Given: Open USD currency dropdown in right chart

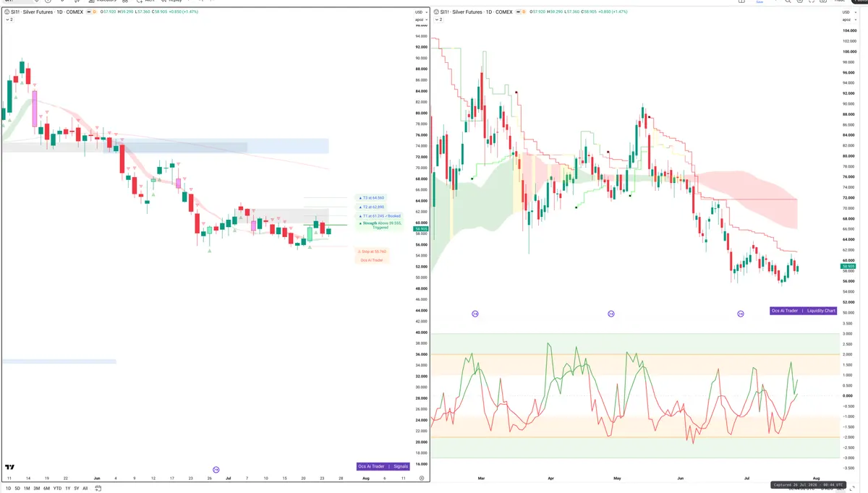Looking at the screenshot, I should pyautogui.click(x=848, y=12).
